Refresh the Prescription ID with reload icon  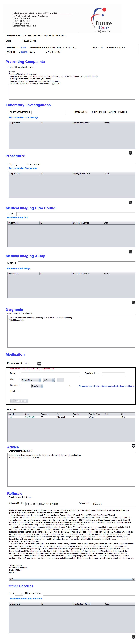[39, 364]
